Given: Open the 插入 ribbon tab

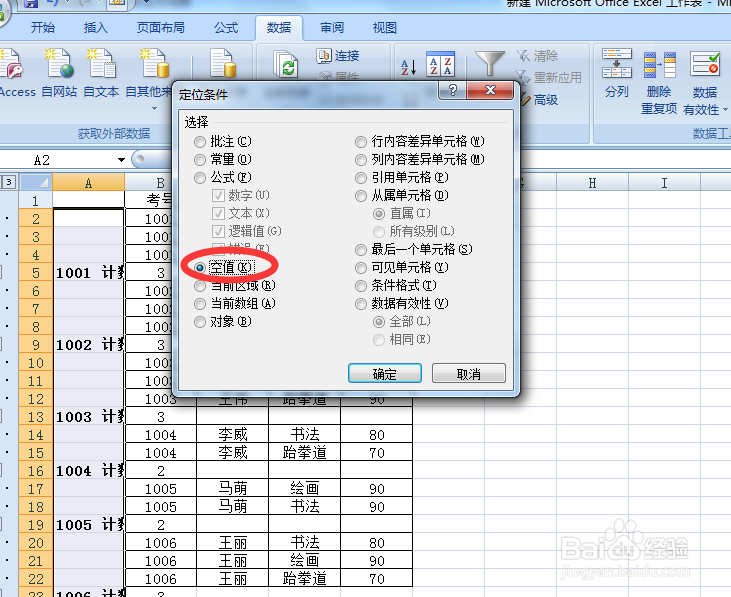Looking at the screenshot, I should click(x=96, y=28).
